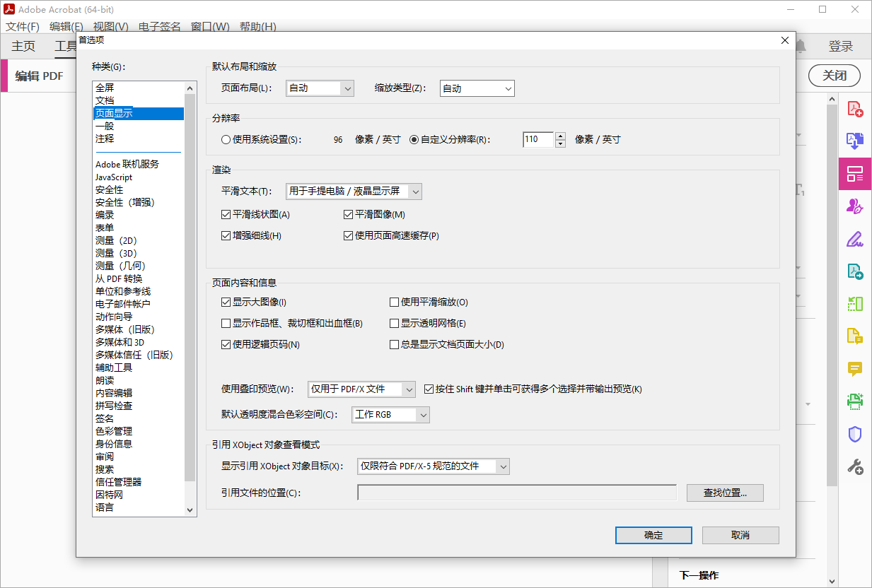Open the Comment tool
Image resolution: width=872 pixels, height=588 pixels.
coord(854,368)
